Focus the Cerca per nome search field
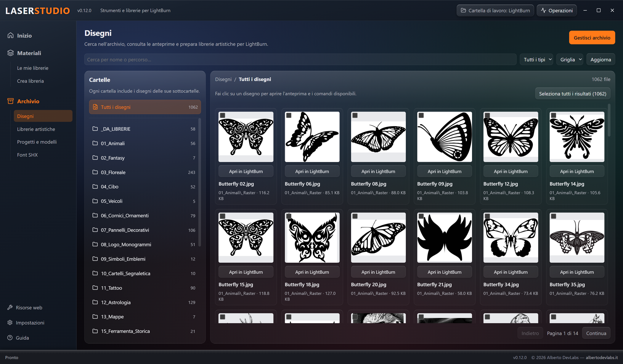Image resolution: width=623 pixels, height=364 pixels. click(300, 59)
